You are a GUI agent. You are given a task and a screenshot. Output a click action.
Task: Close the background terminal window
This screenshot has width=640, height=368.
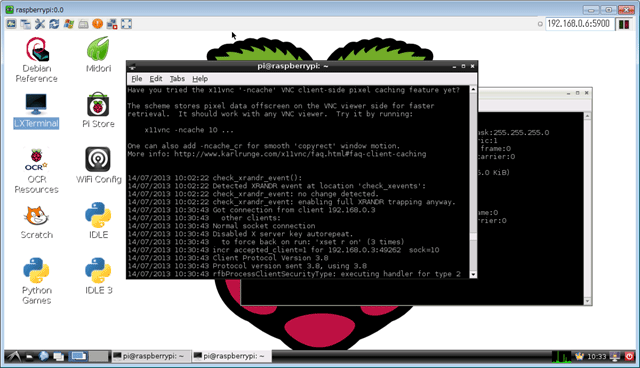(587, 93)
